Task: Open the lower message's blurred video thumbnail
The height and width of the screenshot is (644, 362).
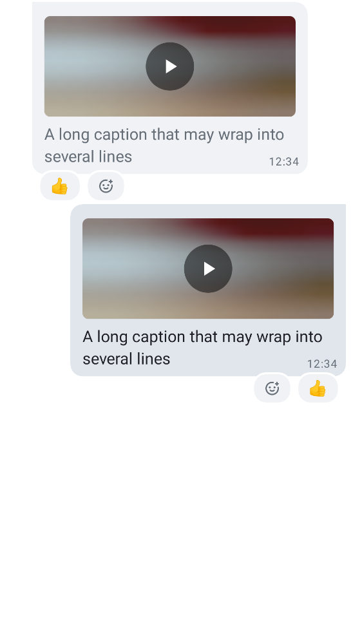Action: pos(208,269)
